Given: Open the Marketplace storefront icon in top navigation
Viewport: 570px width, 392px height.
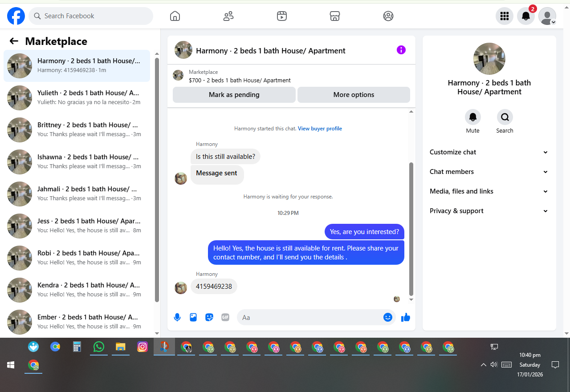Looking at the screenshot, I should coord(335,16).
